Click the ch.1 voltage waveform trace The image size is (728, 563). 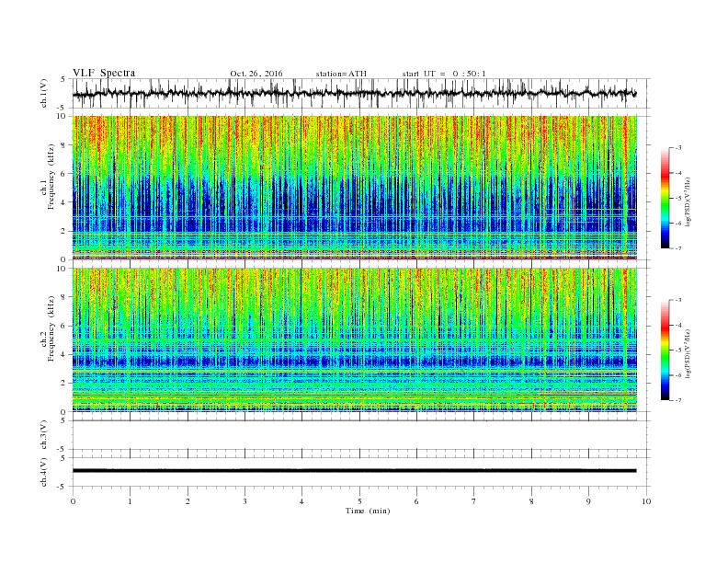coord(354,93)
